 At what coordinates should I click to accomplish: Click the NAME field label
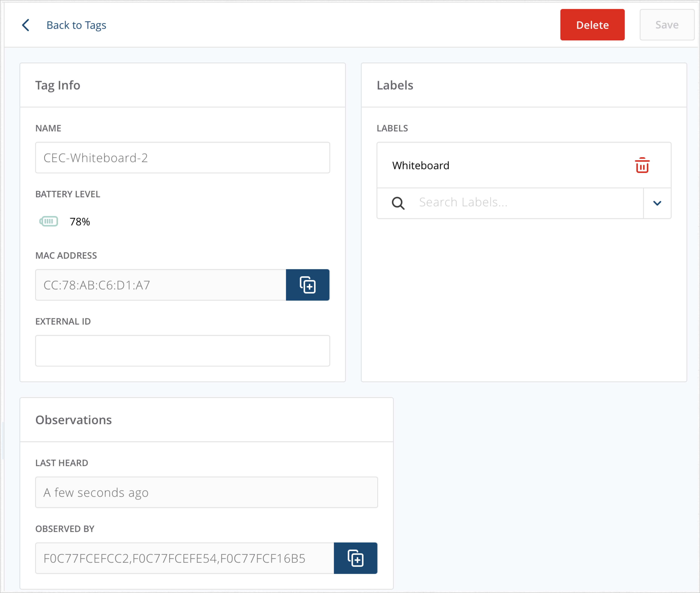[x=48, y=128]
